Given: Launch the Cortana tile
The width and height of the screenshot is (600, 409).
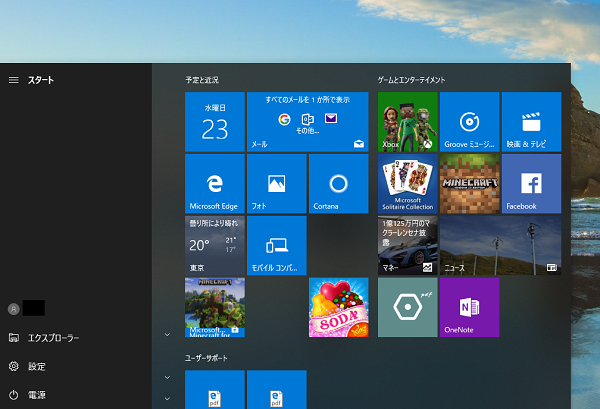Looking at the screenshot, I should click(338, 183).
